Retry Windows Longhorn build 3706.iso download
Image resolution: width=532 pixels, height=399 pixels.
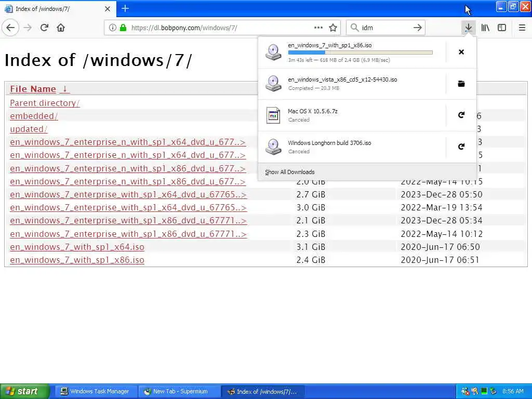pyautogui.click(x=461, y=147)
